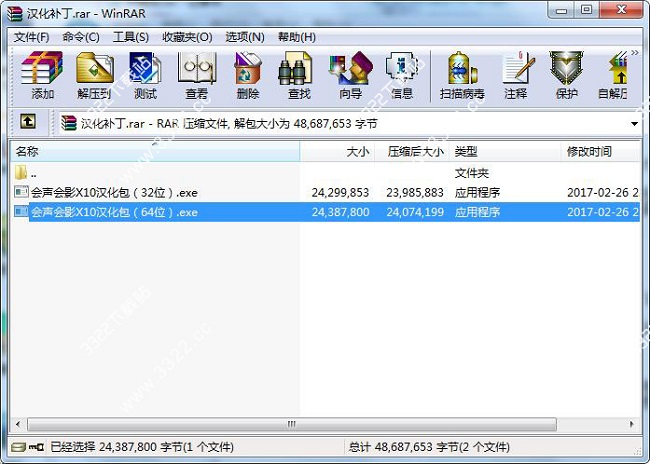This screenshot has width=650, height=464.
Task: Sort by 名称 column header
Action: pos(155,152)
